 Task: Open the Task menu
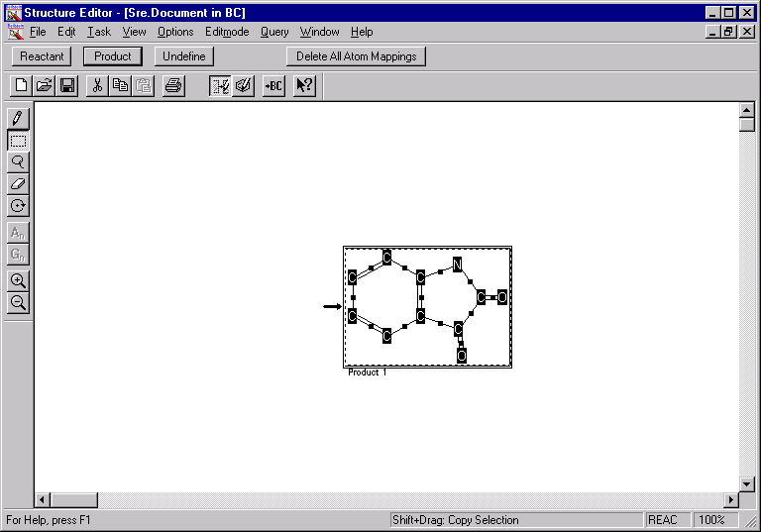click(x=98, y=32)
